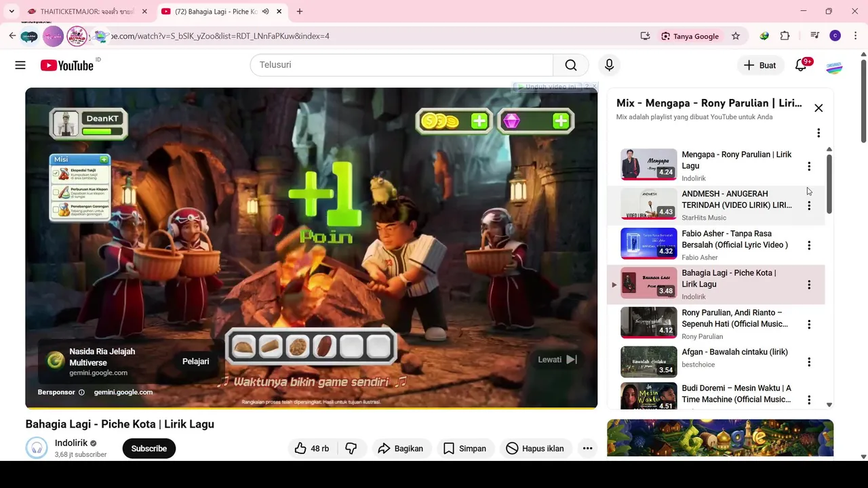Open the Extensions puzzle icon

pyautogui.click(x=785, y=36)
